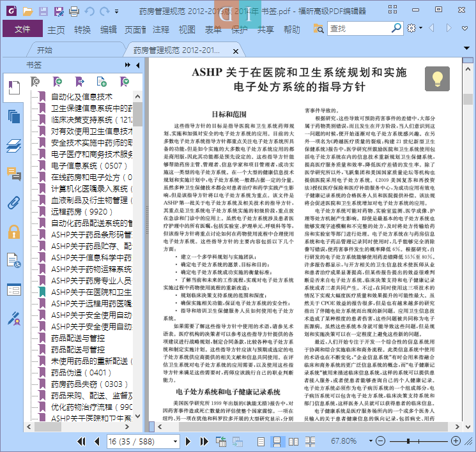Click the add new bookmark icon
The height and width of the screenshot is (452, 476).
click(x=57, y=82)
